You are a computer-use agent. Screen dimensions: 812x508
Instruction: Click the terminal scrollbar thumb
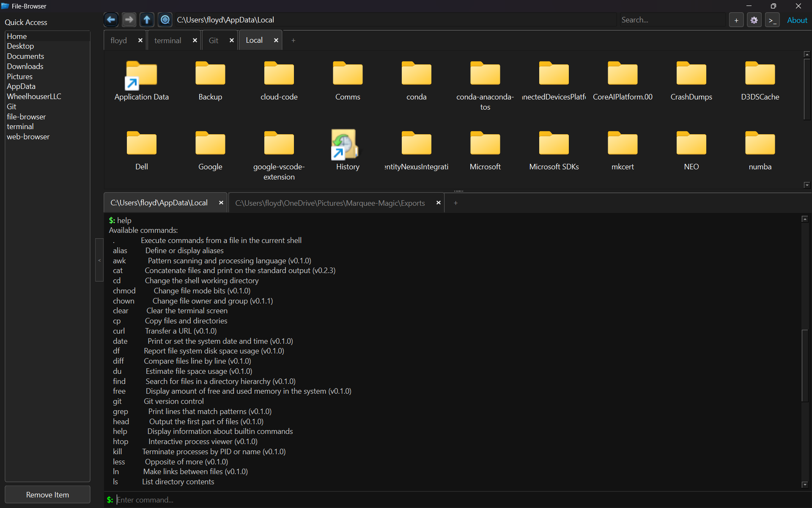click(805, 365)
